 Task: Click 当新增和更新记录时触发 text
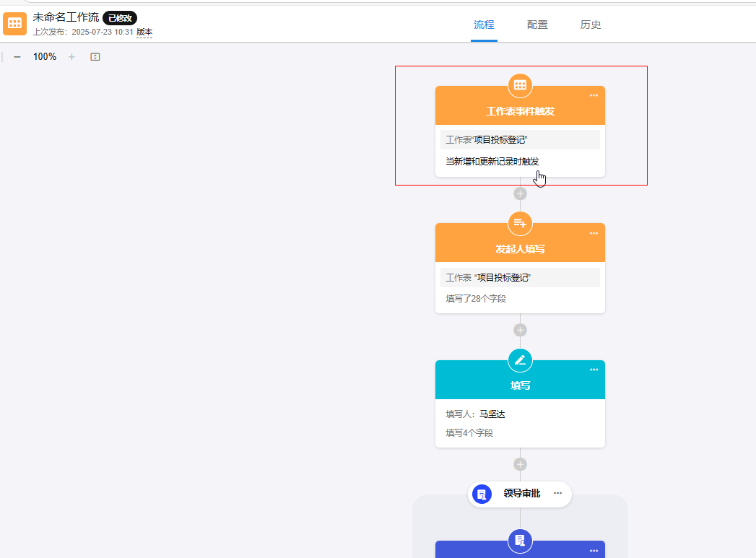tap(492, 162)
